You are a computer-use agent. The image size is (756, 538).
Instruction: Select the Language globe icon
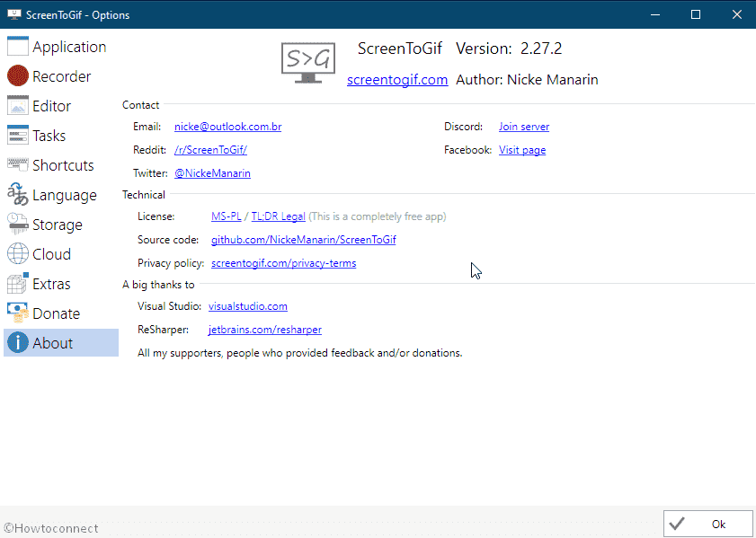(x=18, y=194)
